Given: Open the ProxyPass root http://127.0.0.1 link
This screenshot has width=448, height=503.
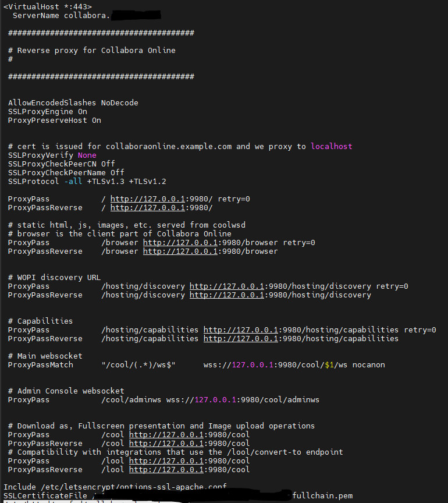Looking at the screenshot, I should 148,199.
